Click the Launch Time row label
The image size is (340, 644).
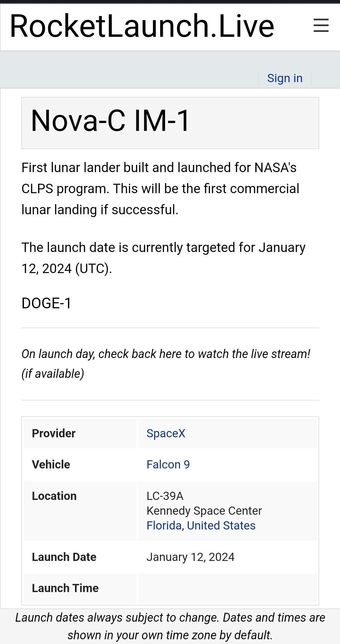tap(65, 588)
